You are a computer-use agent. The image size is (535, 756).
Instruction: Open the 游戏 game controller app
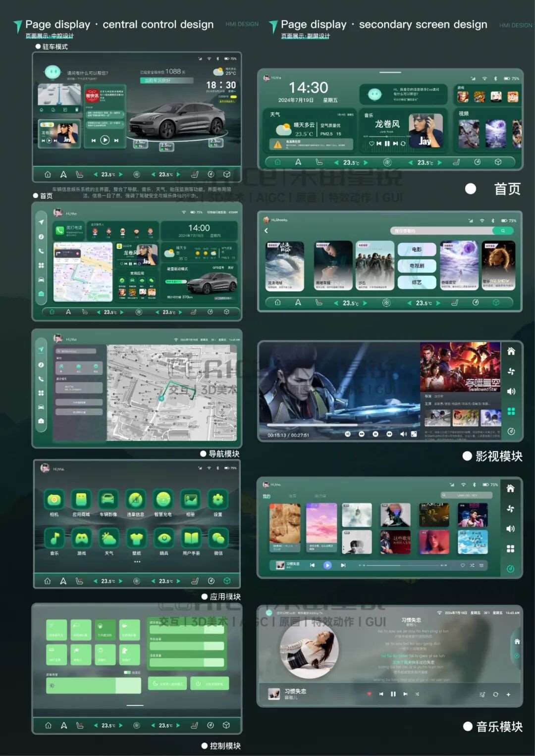(81, 538)
